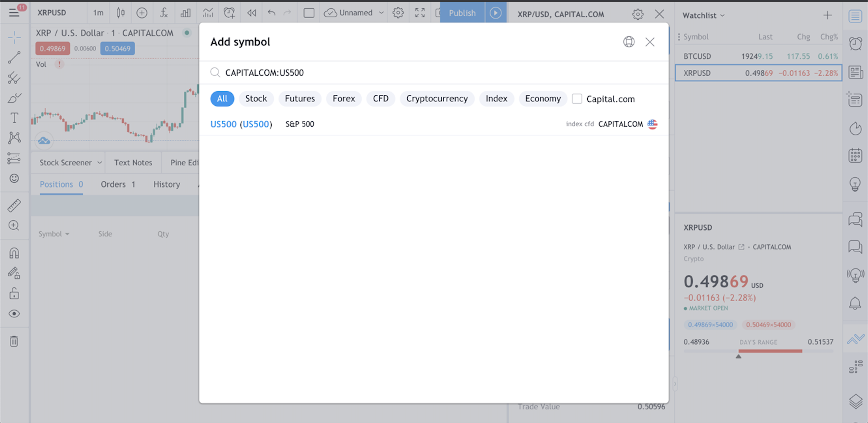Select the magnet mode icon in left toolbar
The height and width of the screenshot is (423, 868).
(14, 253)
